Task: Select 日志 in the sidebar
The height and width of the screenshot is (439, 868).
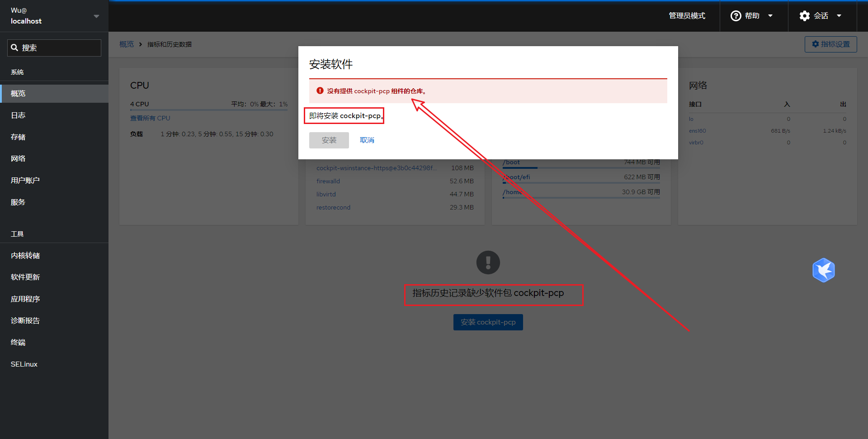Action: tap(18, 115)
